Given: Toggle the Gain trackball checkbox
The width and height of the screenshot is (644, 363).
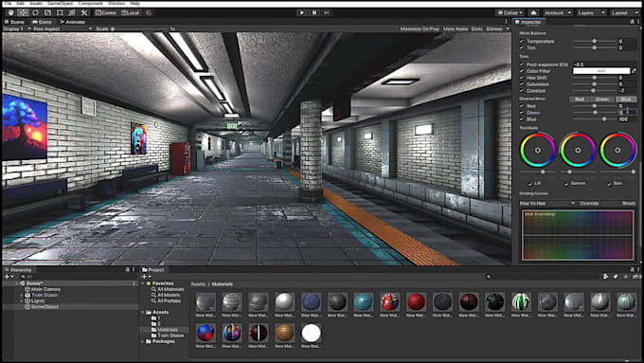Looking at the screenshot, I should [x=609, y=184].
